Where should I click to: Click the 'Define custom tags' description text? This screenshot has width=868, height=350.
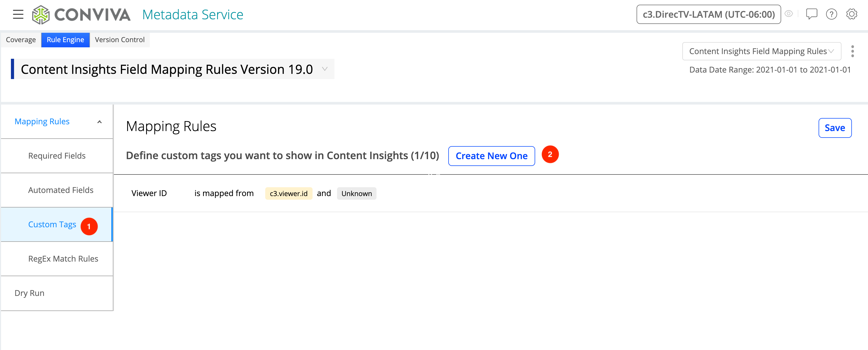(282, 156)
